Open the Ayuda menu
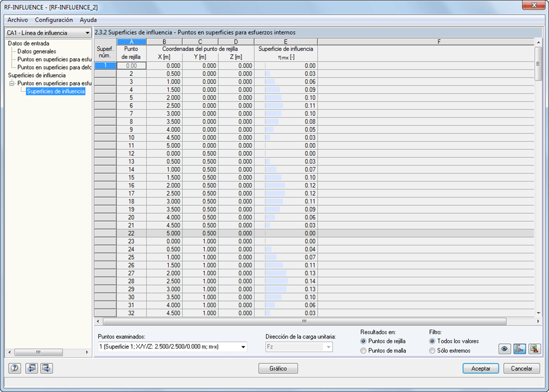Screen dimensions: 549x392 [x=88, y=20]
